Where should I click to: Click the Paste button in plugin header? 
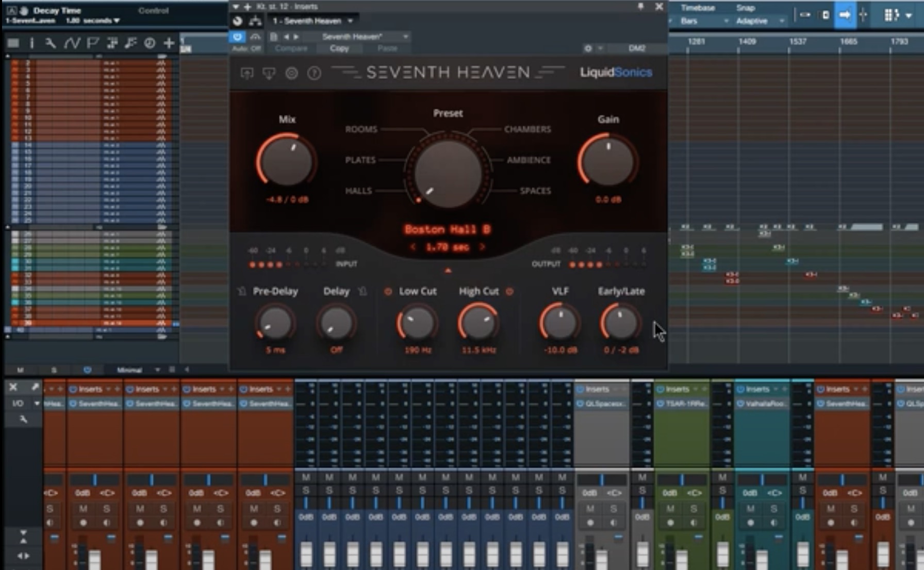pos(387,48)
